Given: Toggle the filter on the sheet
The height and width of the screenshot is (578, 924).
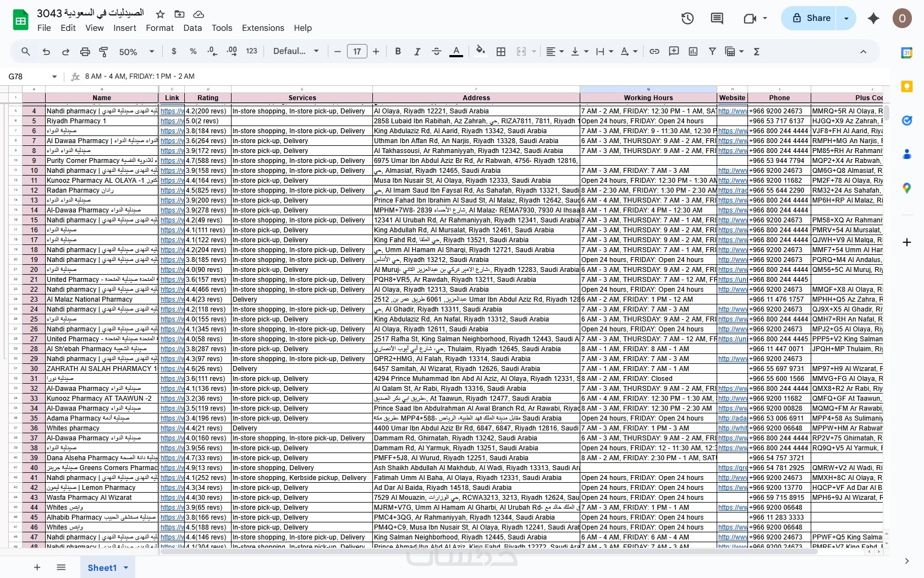Looking at the screenshot, I should coord(712,51).
